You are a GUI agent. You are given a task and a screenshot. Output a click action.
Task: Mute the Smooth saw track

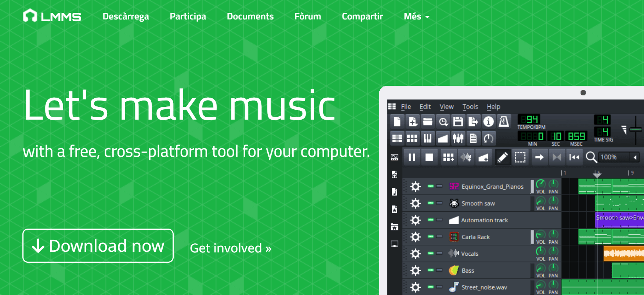(x=431, y=203)
